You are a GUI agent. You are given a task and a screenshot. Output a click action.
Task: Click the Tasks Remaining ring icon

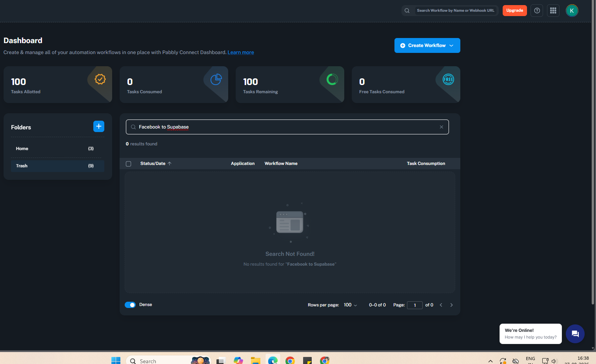332,79
